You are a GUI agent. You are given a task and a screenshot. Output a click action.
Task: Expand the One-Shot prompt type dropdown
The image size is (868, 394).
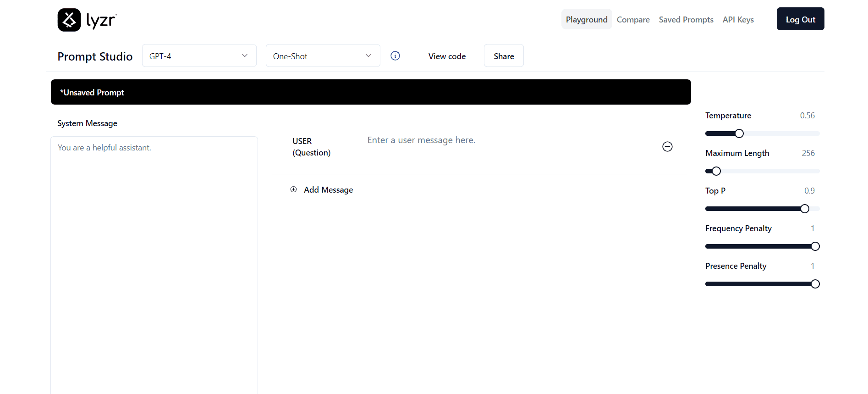[x=323, y=56]
